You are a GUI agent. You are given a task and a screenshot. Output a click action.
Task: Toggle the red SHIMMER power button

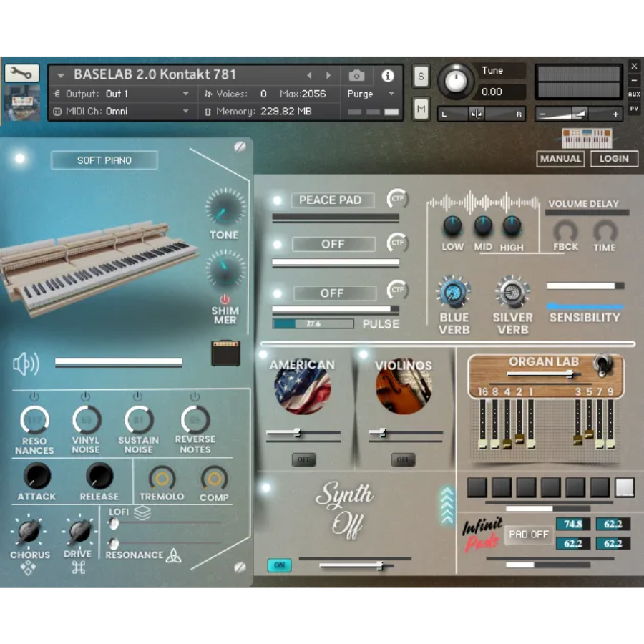pyautogui.click(x=225, y=299)
